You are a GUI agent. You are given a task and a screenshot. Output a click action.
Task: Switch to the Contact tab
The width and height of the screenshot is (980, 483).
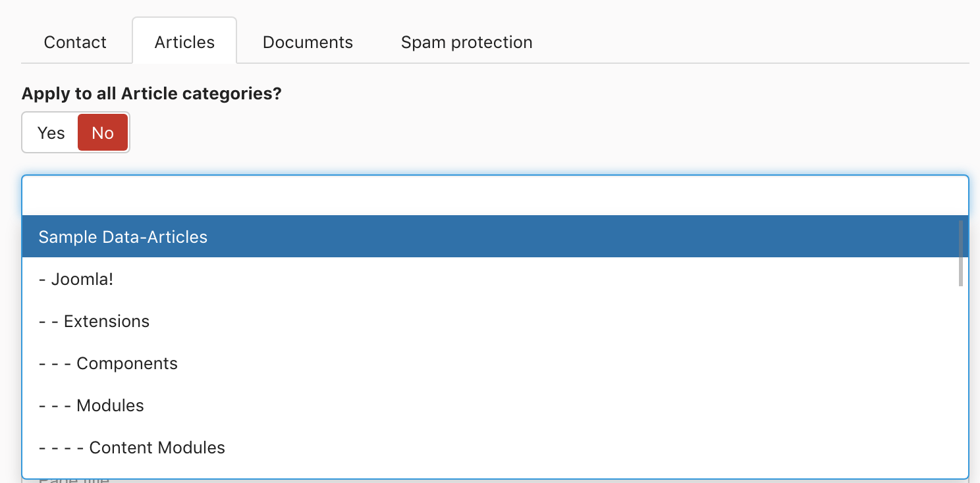pyautogui.click(x=75, y=42)
